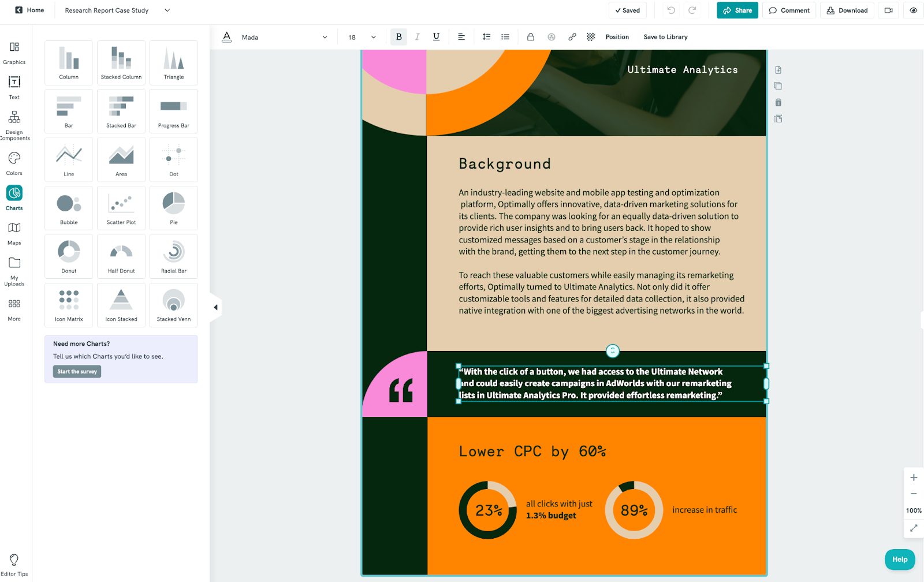This screenshot has width=924, height=582.
Task: Open the Mada font dropdown
Action: pyautogui.click(x=284, y=37)
